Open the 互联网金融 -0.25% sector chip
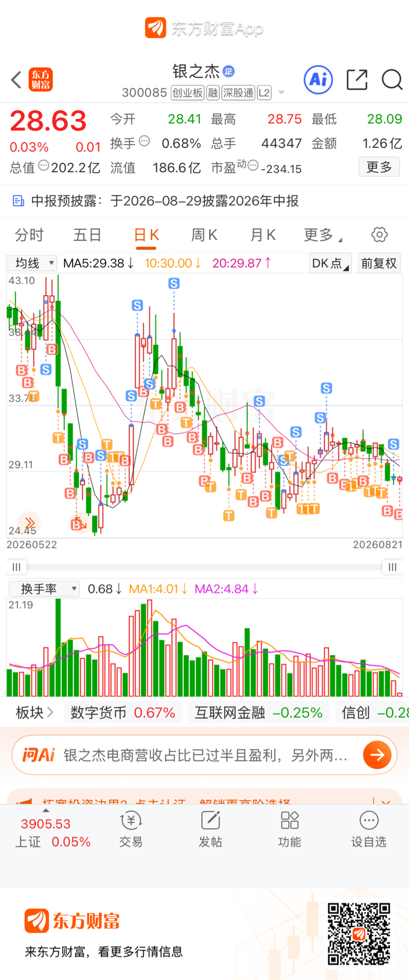 pyautogui.click(x=258, y=712)
